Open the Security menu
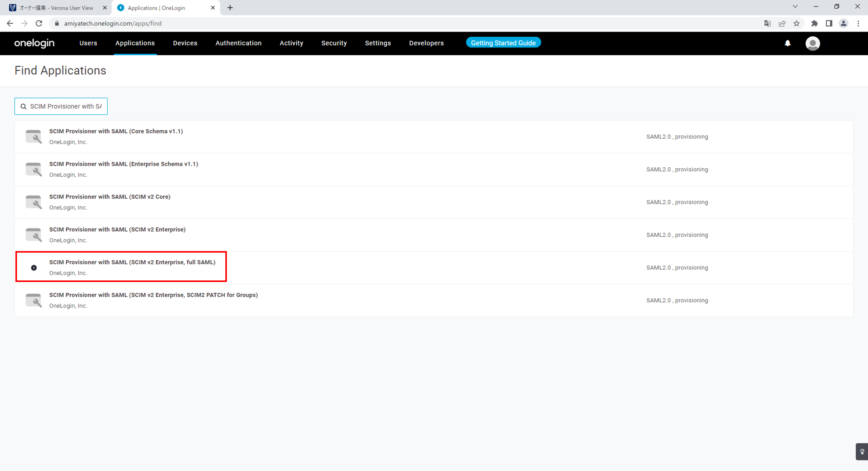 [x=334, y=43]
